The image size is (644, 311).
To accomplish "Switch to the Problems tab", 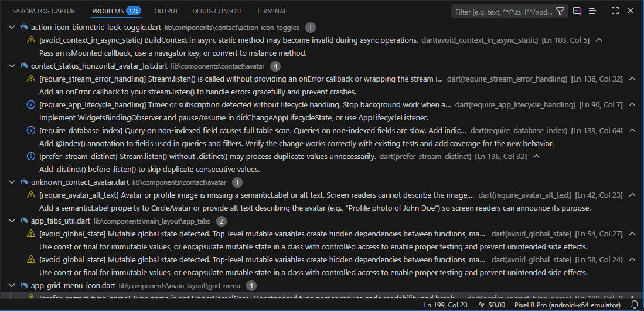I will [108, 11].
